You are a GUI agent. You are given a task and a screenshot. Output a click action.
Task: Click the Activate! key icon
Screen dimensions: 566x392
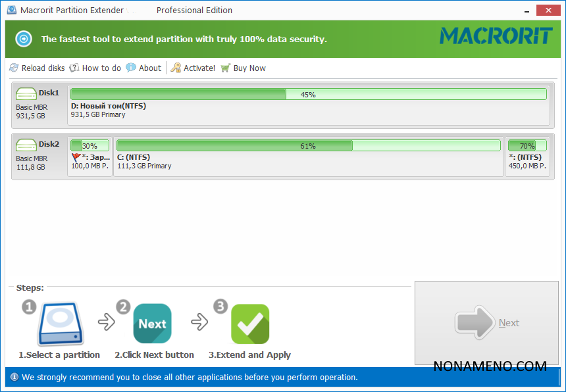coord(176,68)
